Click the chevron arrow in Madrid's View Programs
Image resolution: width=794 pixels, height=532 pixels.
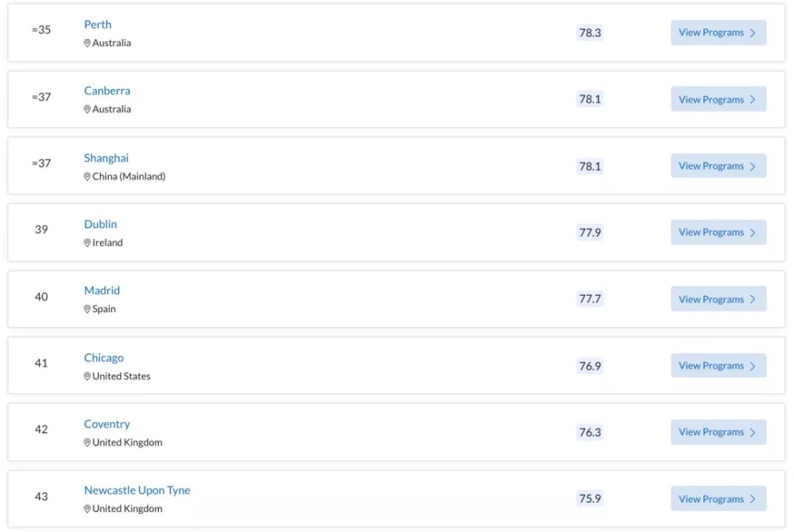click(x=753, y=299)
